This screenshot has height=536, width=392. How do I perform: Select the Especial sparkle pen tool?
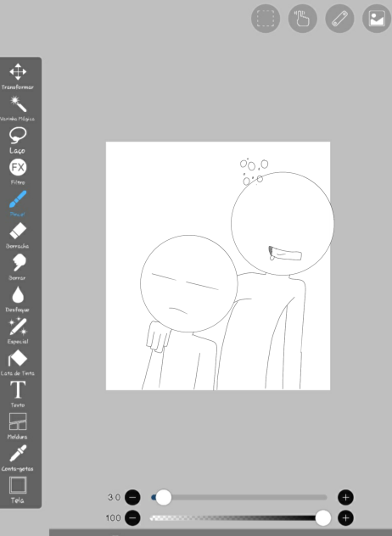pos(18,331)
